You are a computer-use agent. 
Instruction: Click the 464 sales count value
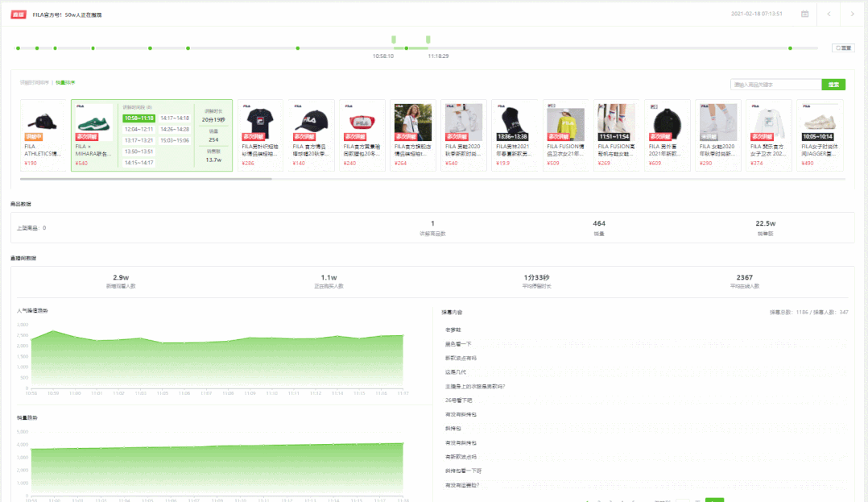click(x=599, y=223)
